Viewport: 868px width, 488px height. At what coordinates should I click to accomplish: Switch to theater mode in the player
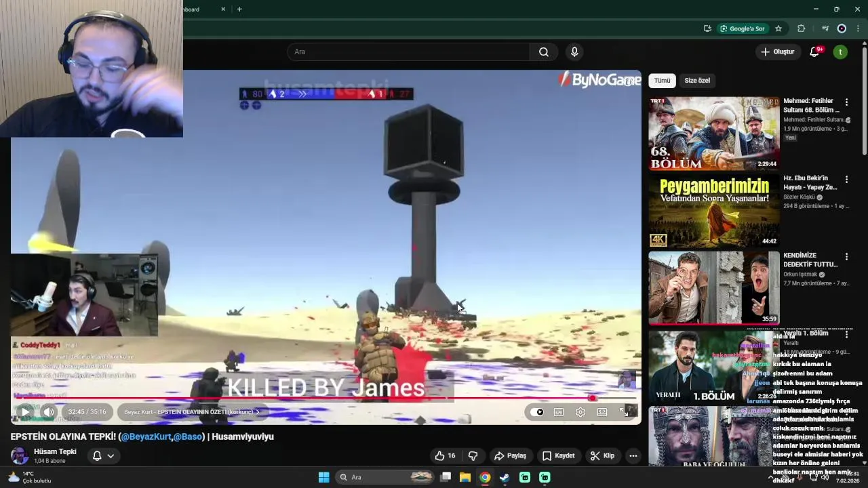[602, 412]
